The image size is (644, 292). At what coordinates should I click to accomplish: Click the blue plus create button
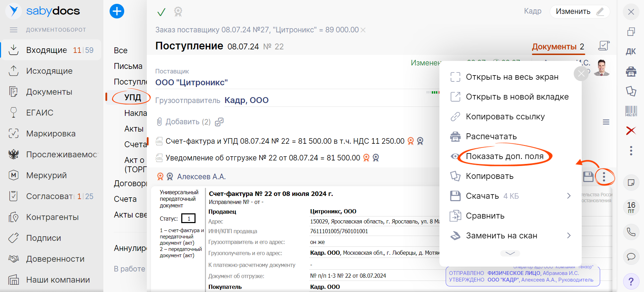117,11
